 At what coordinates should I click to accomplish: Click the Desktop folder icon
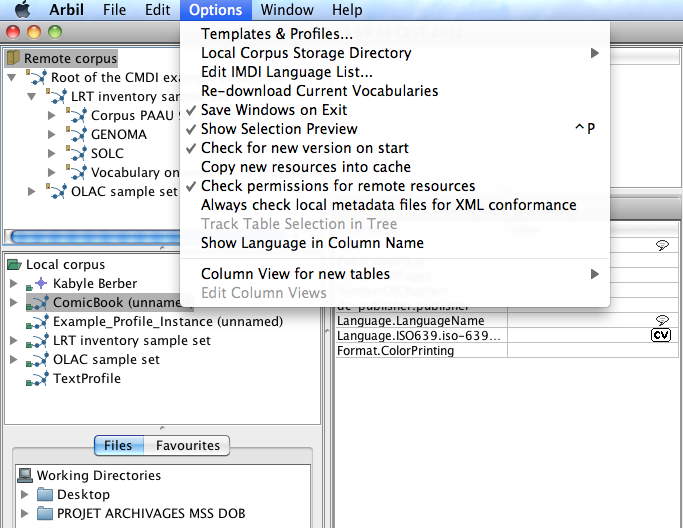pos(45,494)
